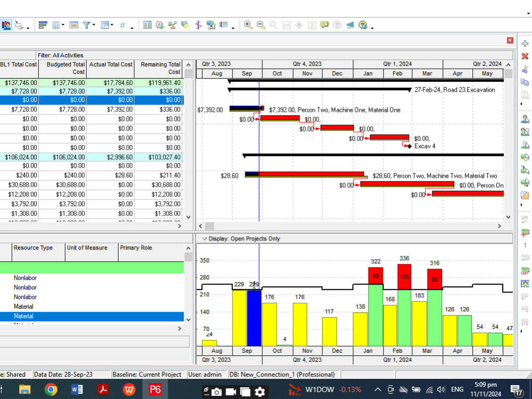Click the $28.60 actual cost cell
The width and height of the screenshot is (532, 399).
click(111, 176)
